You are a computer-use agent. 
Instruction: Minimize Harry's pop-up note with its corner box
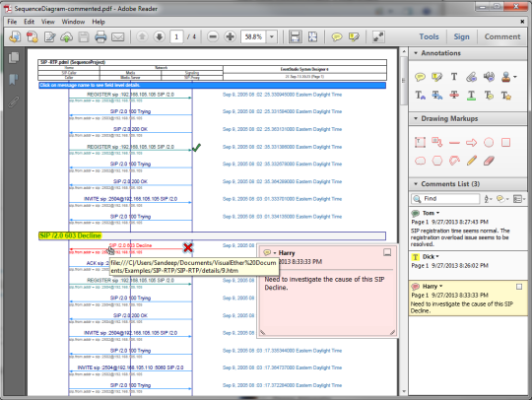387,252
